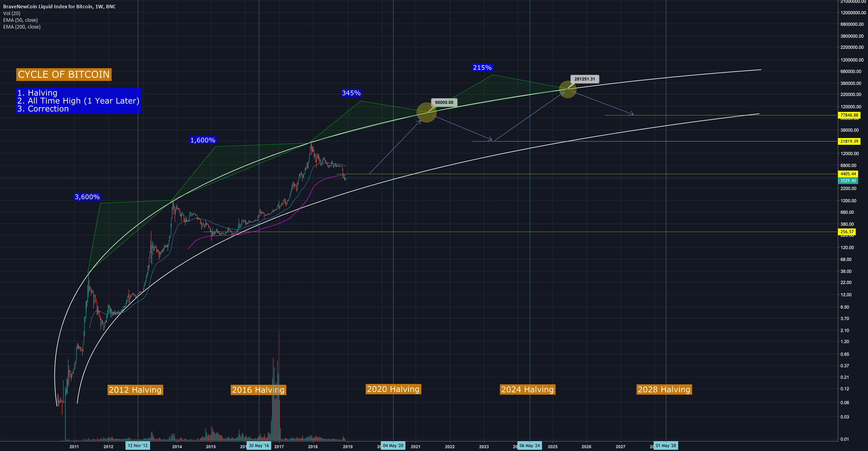Select the CYCLE OF BITCOIN text box
The width and height of the screenshot is (868, 451).
[x=63, y=75]
